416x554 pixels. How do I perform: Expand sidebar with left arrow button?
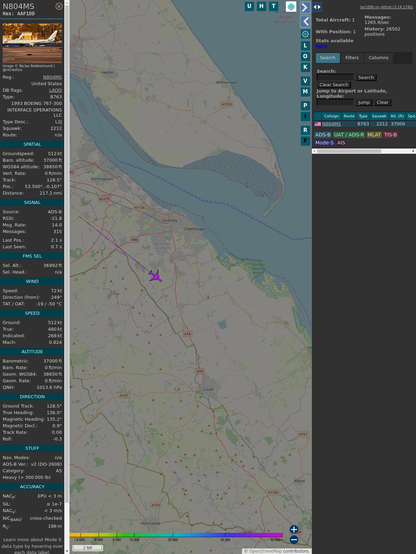tap(305, 22)
